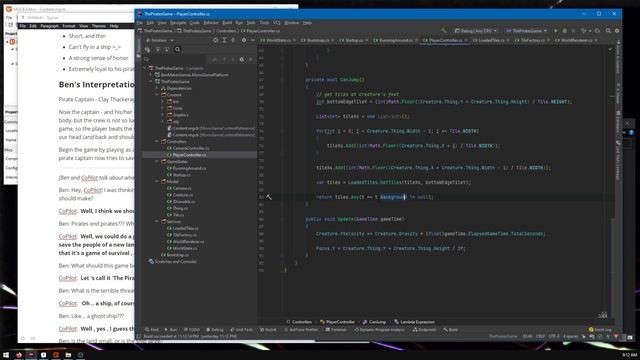Click the gear icon in explorer search row
This screenshot has width=640, height=360.
[242, 59]
